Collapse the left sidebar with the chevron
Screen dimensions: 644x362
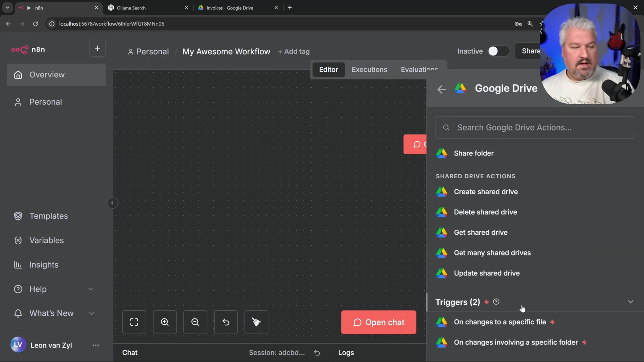112,203
